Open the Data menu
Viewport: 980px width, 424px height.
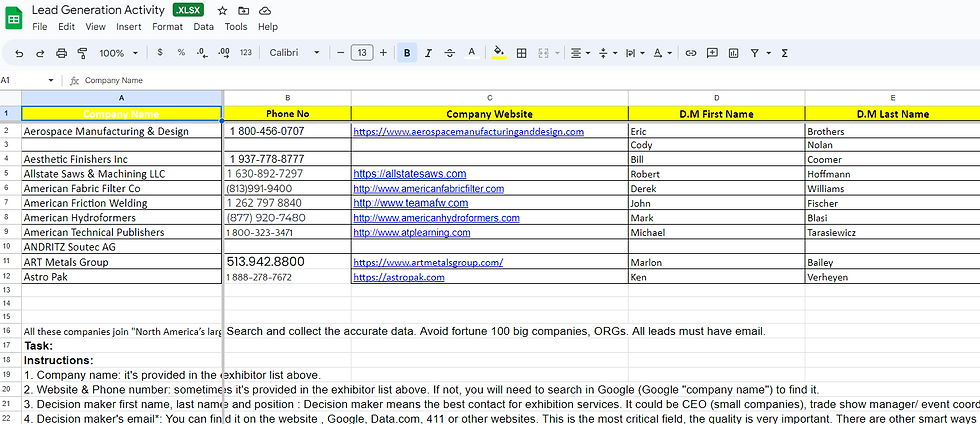[x=203, y=27]
